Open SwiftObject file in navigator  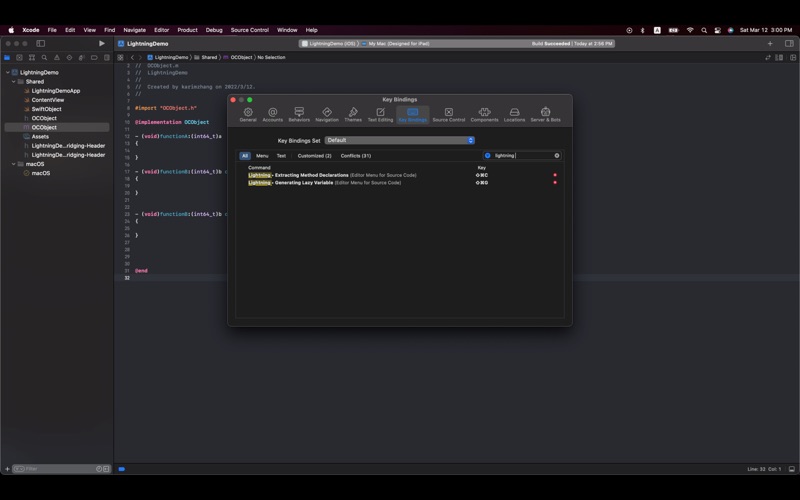tap(46, 109)
